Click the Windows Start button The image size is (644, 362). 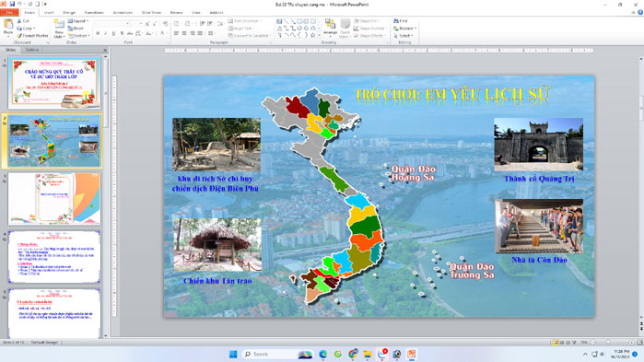tap(233, 354)
